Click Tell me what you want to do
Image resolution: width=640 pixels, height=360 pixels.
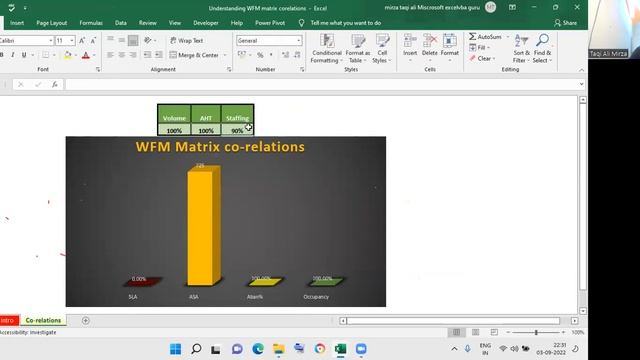pos(345,23)
